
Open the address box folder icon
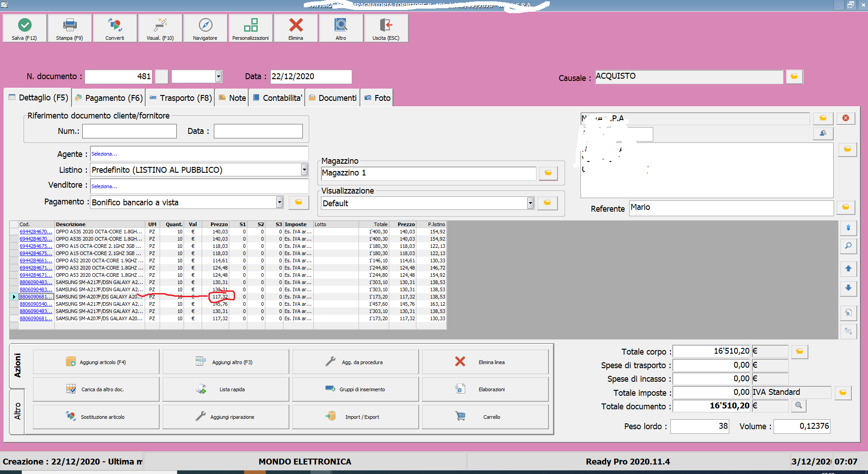(848, 149)
